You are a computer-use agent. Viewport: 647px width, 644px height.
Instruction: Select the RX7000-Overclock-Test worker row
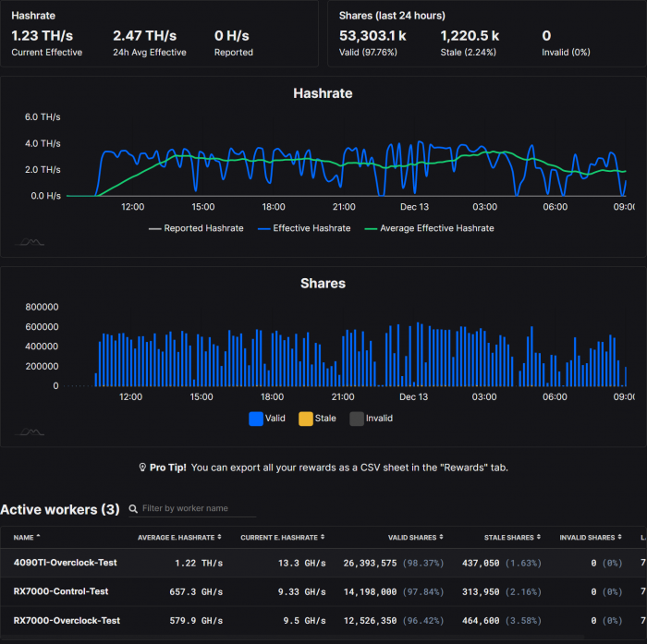pyautogui.click(x=67, y=620)
